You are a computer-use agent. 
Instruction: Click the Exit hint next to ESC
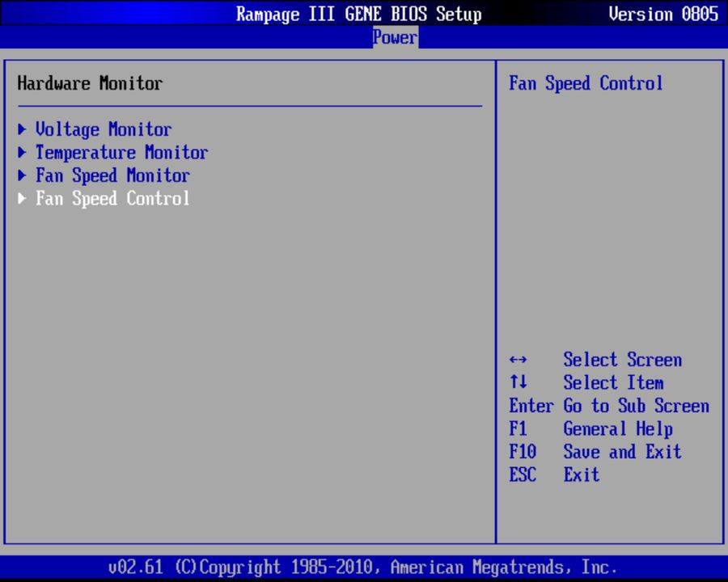pyautogui.click(x=582, y=474)
